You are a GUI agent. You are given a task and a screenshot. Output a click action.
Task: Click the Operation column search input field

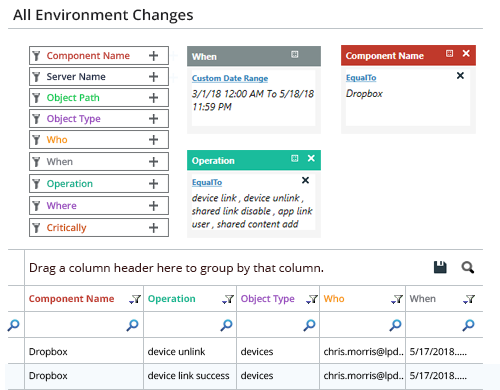[x=183, y=325]
